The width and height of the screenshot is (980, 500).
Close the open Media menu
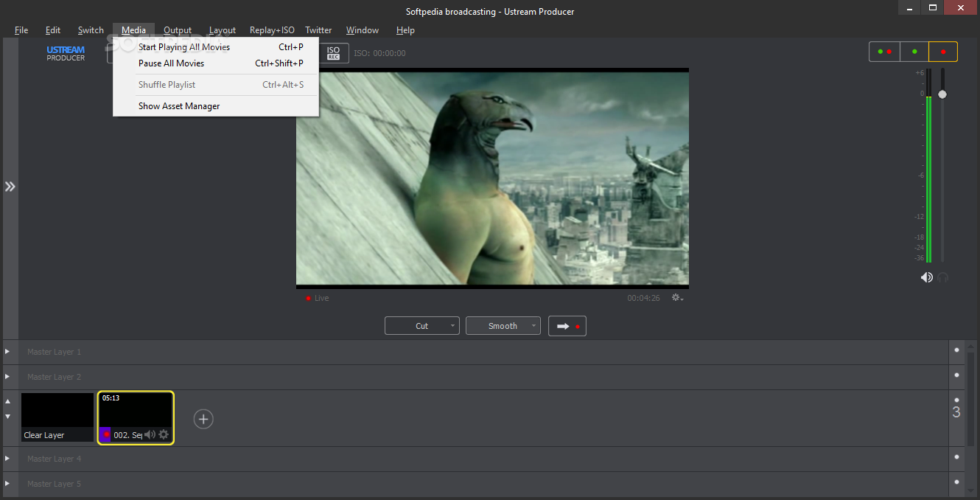coord(133,30)
